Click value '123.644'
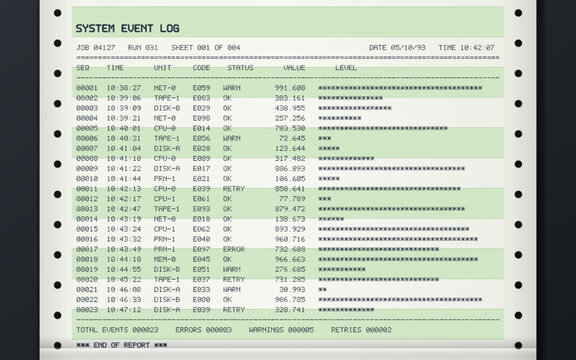Image resolution: width=576 pixels, height=360 pixels. click(290, 148)
